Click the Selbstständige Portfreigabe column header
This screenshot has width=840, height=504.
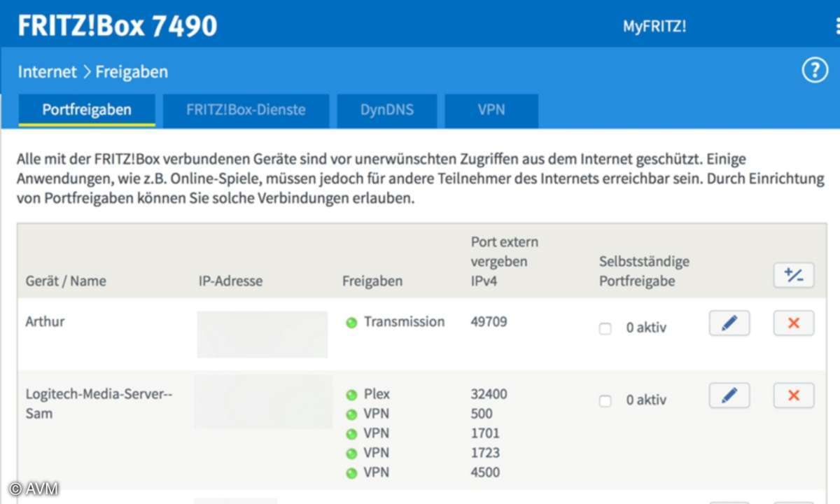(x=644, y=272)
